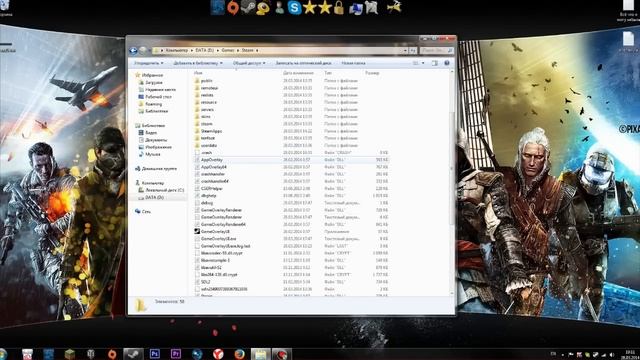The height and width of the screenshot is (360, 640).
Task: Open Firefox from the taskbar
Action: [x=240, y=354]
